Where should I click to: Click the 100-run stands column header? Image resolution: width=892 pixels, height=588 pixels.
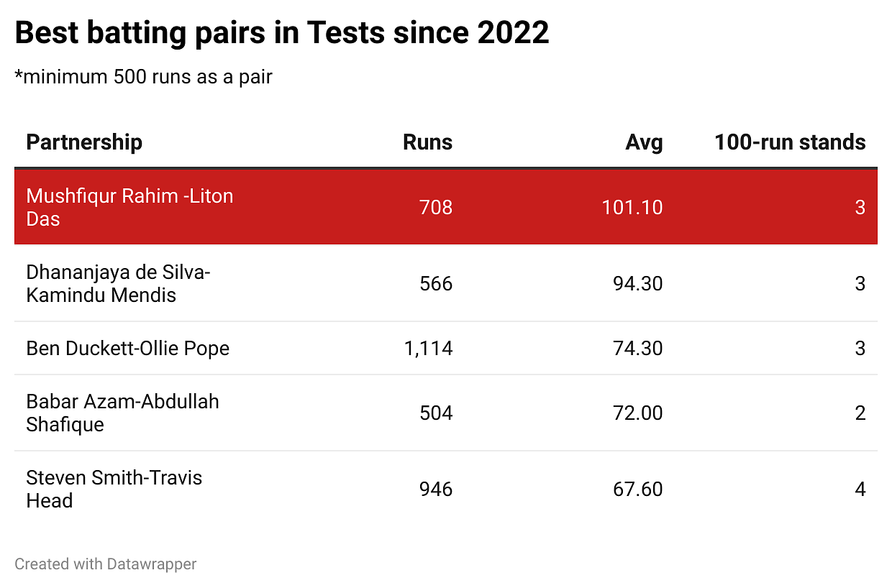789,142
